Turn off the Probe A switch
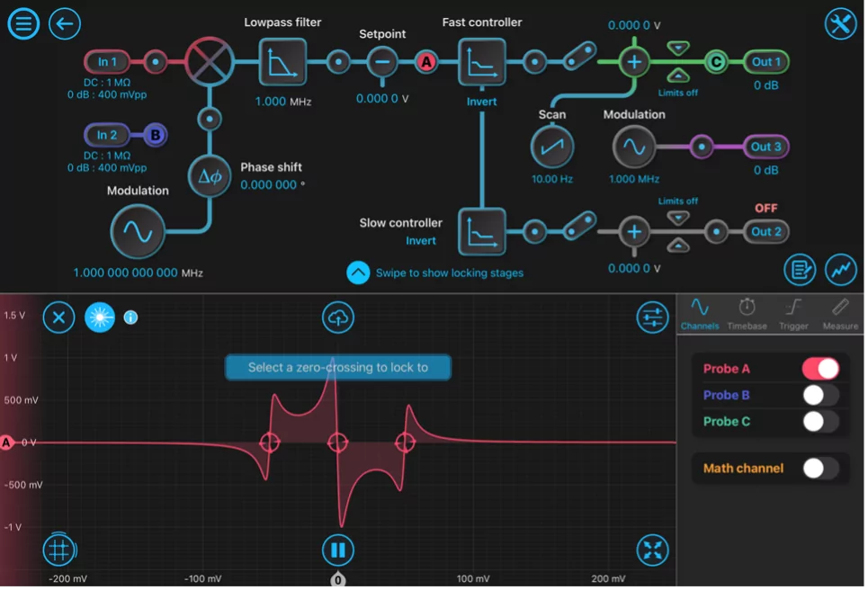Viewport: 868px width, 590px height. 820,369
